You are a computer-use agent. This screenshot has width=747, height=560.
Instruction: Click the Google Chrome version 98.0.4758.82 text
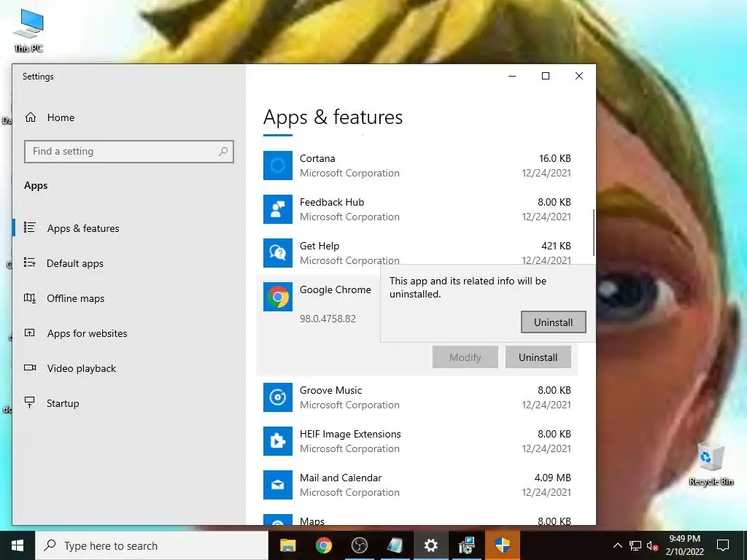(328, 319)
